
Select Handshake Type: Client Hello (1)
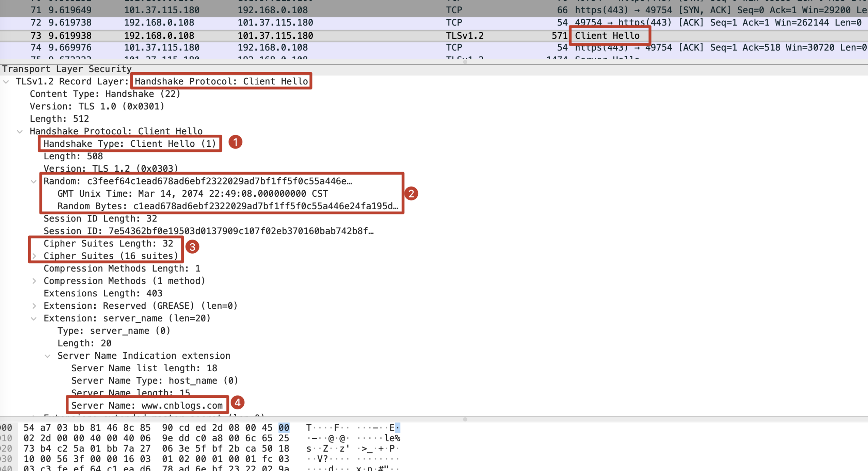click(130, 144)
